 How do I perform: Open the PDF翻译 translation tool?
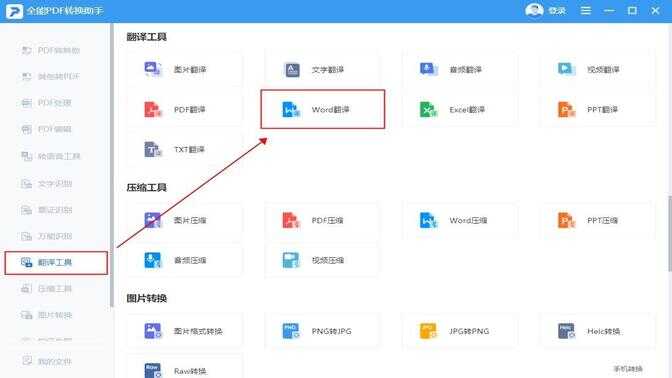184,109
